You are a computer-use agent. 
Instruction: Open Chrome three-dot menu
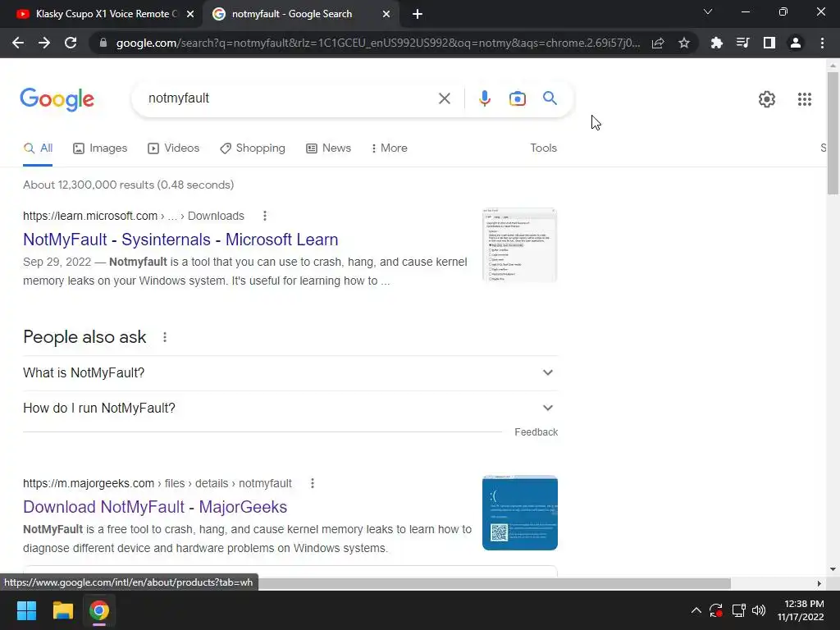click(822, 43)
